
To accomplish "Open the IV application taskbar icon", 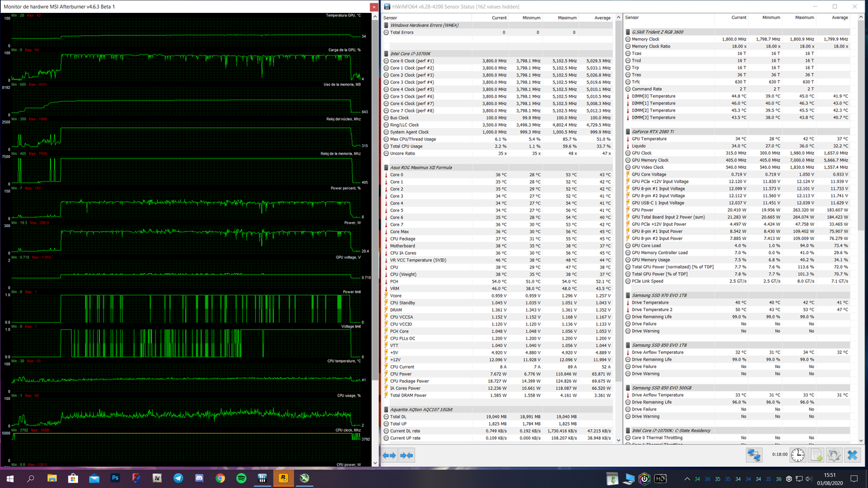I will [x=157, y=479].
